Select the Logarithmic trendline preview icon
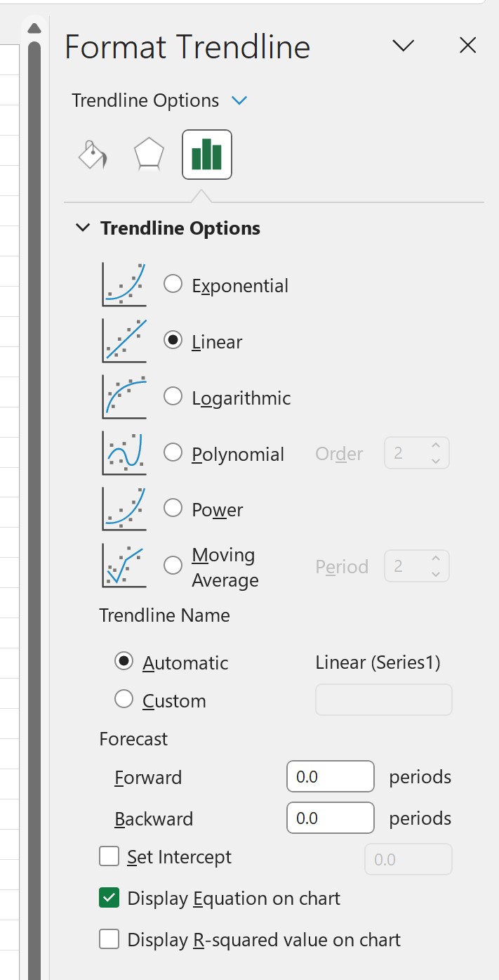This screenshot has height=980, width=499. [124, 396]
